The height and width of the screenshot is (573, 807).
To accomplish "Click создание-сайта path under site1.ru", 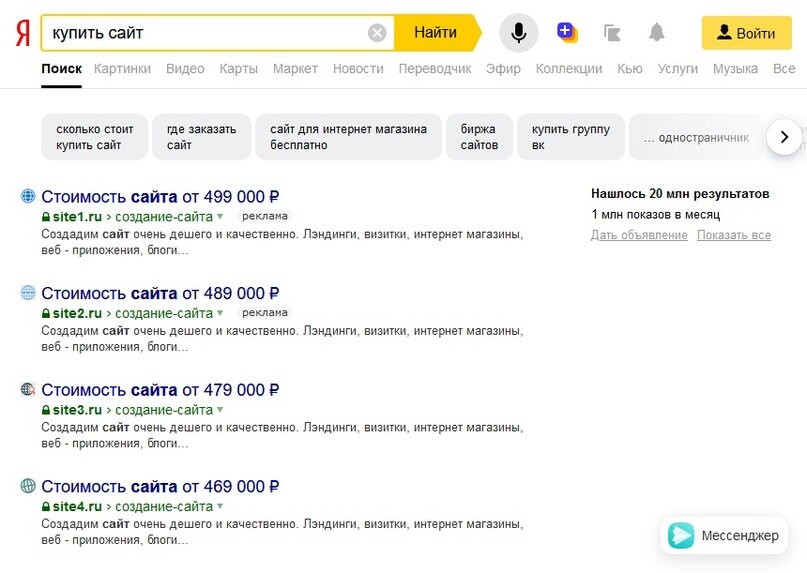I will 164,217.
